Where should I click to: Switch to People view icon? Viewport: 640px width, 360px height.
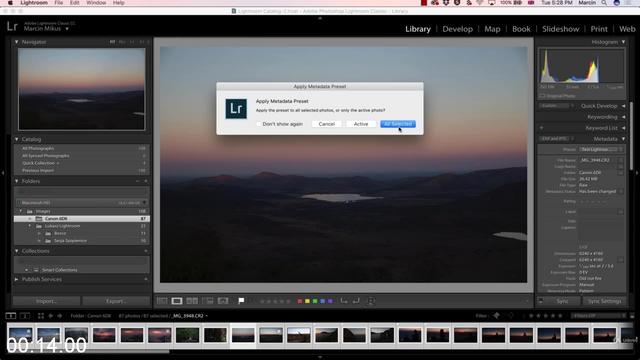[223, 301]
